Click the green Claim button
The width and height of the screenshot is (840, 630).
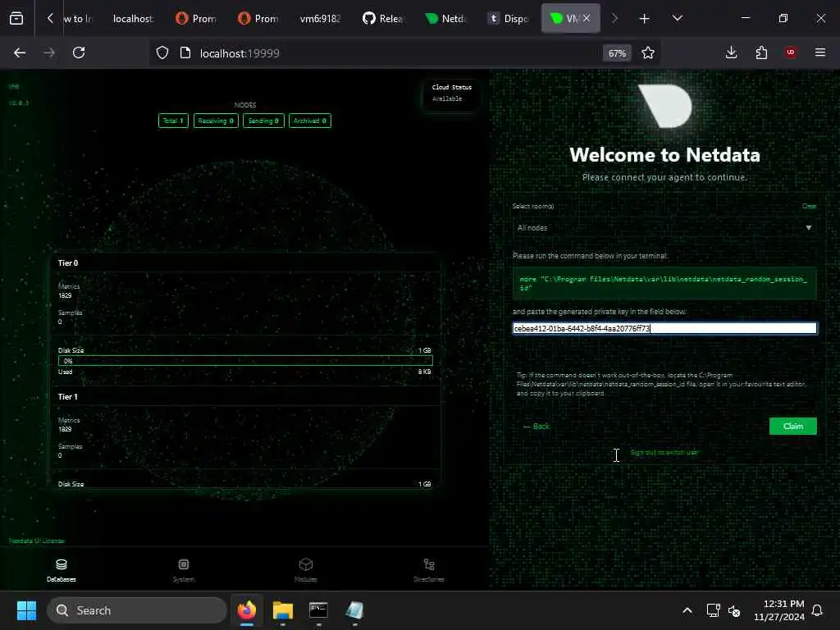click(793, 427)
